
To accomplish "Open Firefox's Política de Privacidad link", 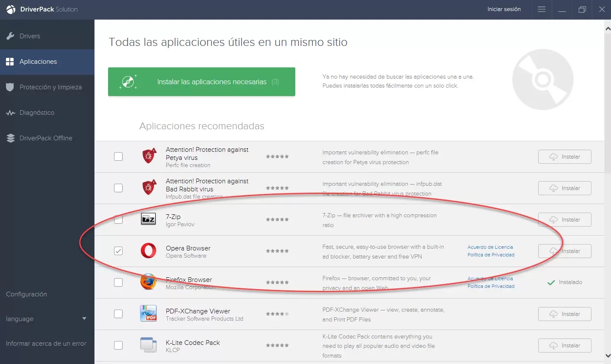I will (491, 286).
